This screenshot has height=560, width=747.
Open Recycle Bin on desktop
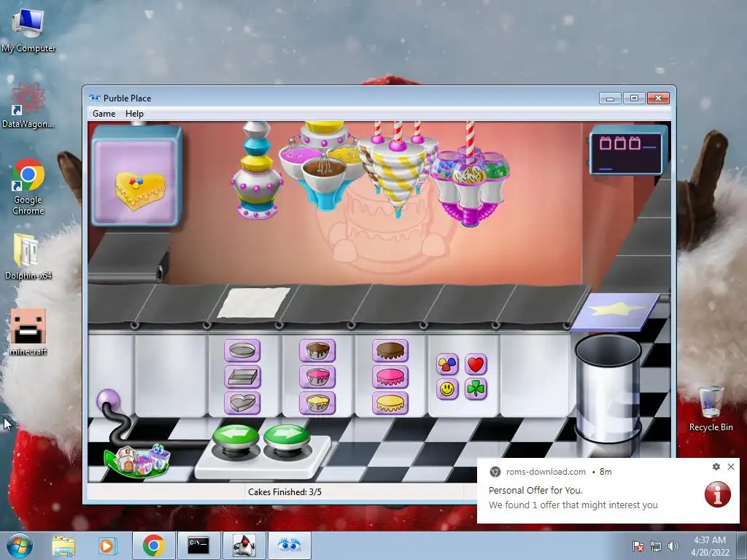pos(711,409)
